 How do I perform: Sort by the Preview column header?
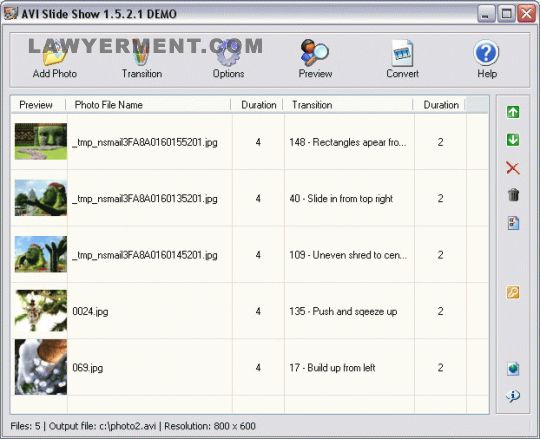38,105
